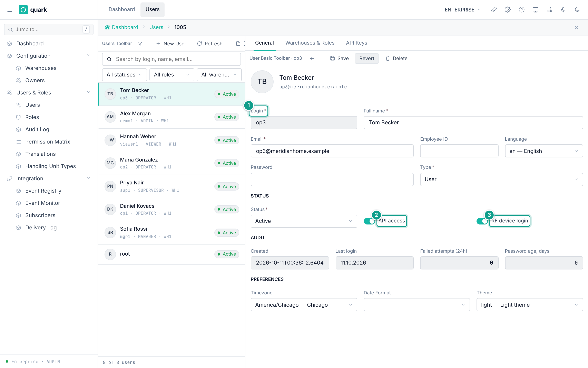Screen dimensions: 588x368
Task: Follow the Users breadcrumb link
Action: [156, 27]
